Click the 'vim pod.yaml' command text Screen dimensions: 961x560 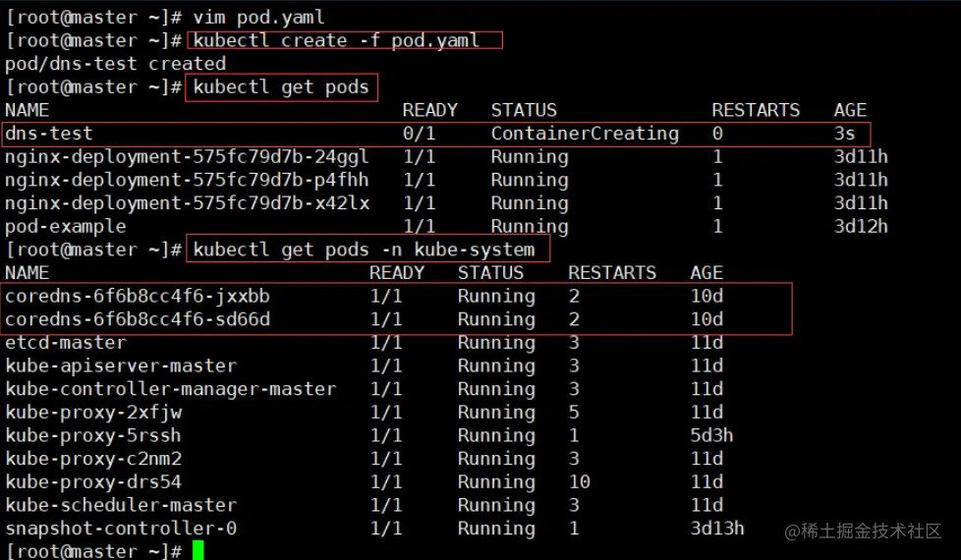[x=258, y=17]
